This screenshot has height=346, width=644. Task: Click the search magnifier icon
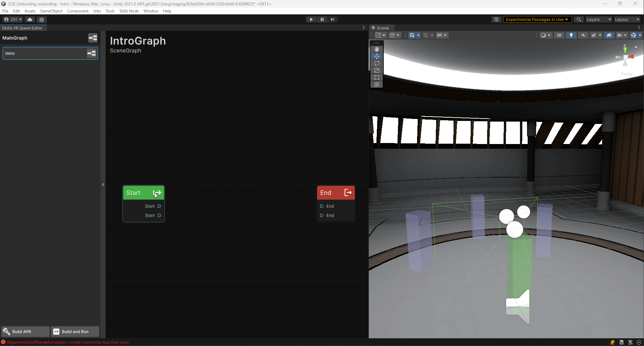[x=579, y=19]
